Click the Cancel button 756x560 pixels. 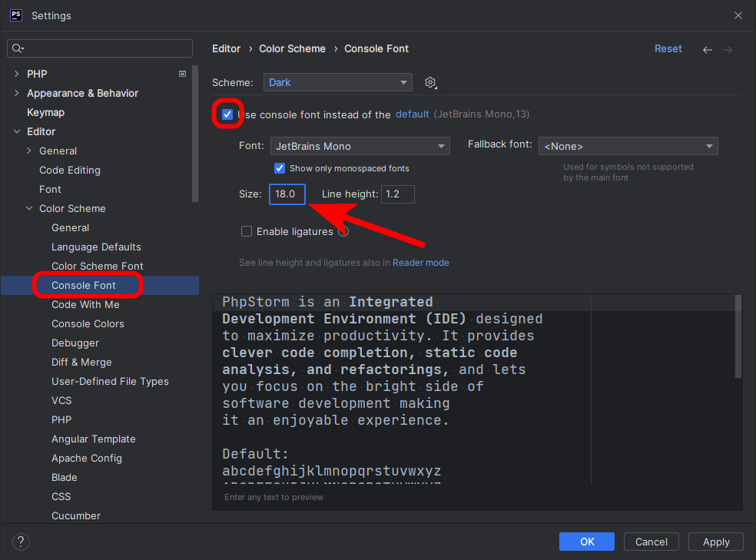[x=652, y=542]
